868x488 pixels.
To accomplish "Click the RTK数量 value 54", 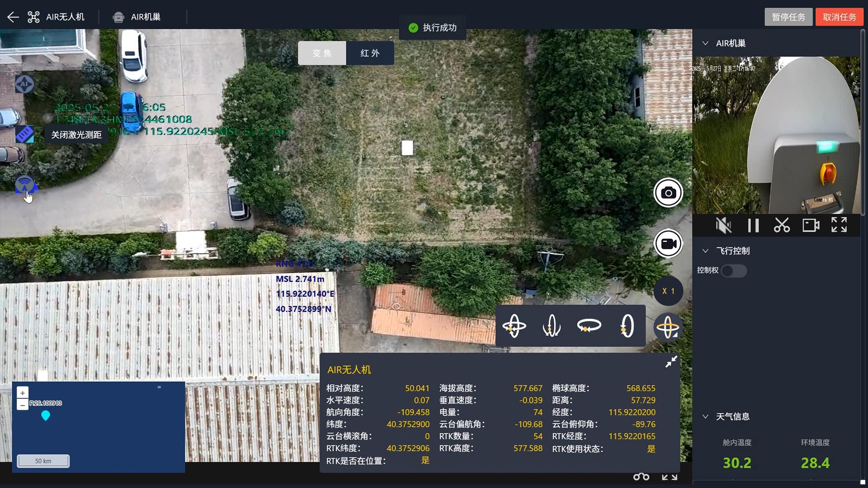I will (x=538, y=436).
